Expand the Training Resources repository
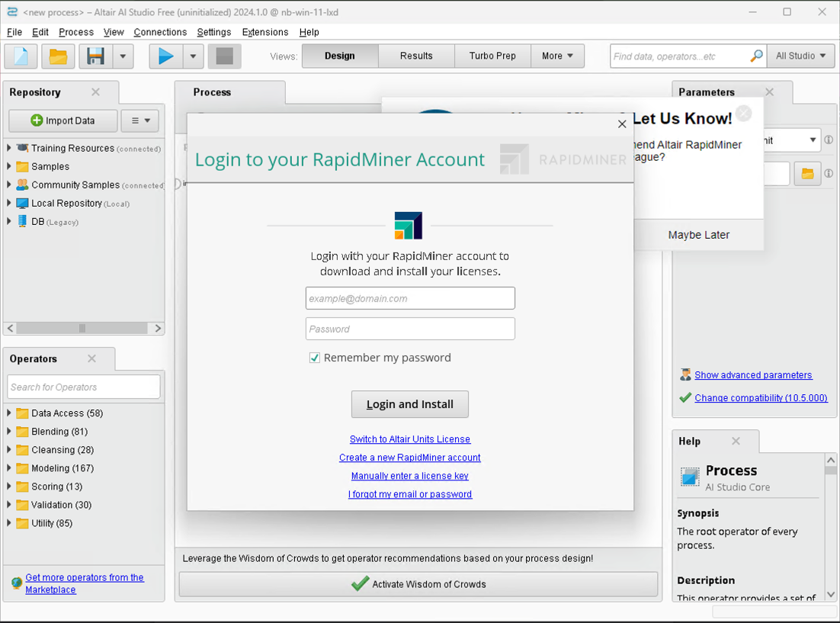This screenshot has height=623, width=840. pos(9,148)
